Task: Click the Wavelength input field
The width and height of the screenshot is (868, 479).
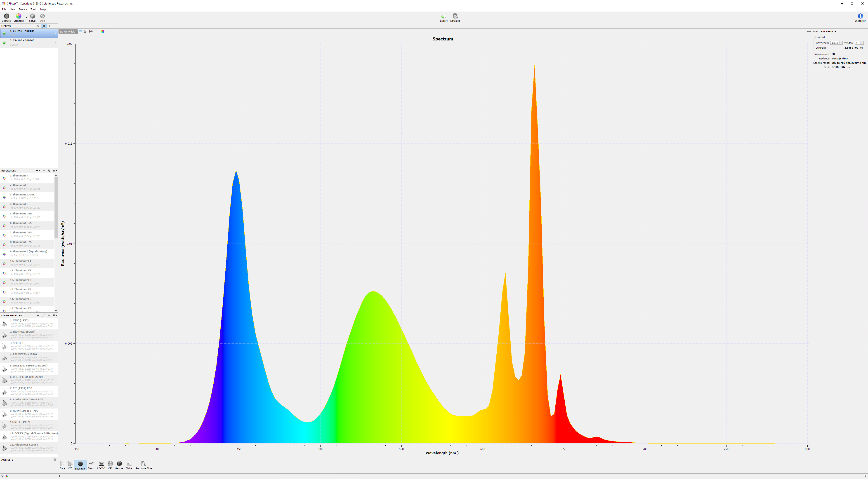Action: (x=834, y=43)
